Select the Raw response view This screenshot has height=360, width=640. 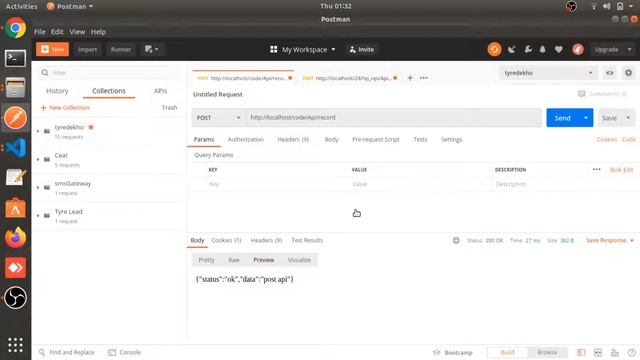tap(234, 260)
